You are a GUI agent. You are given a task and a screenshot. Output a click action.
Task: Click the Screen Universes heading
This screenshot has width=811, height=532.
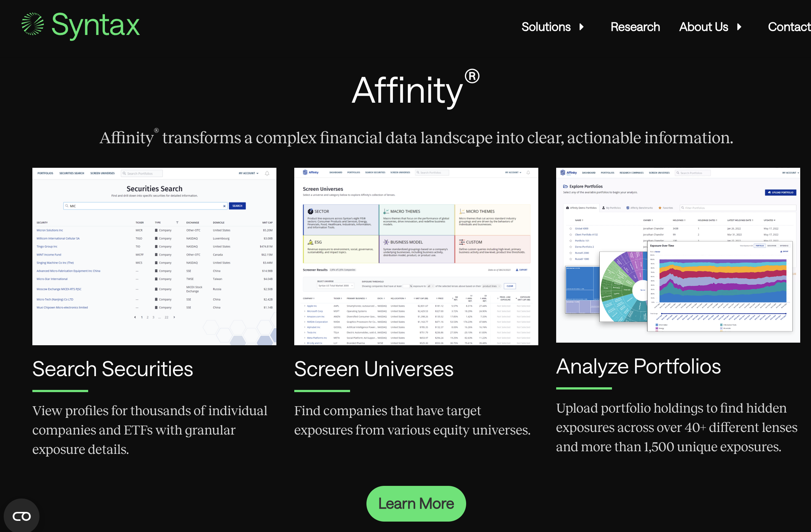point(374,369)
